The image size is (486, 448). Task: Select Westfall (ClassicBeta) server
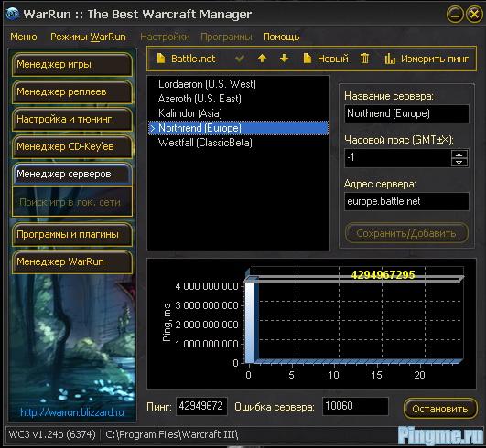[x=238, y=143]
